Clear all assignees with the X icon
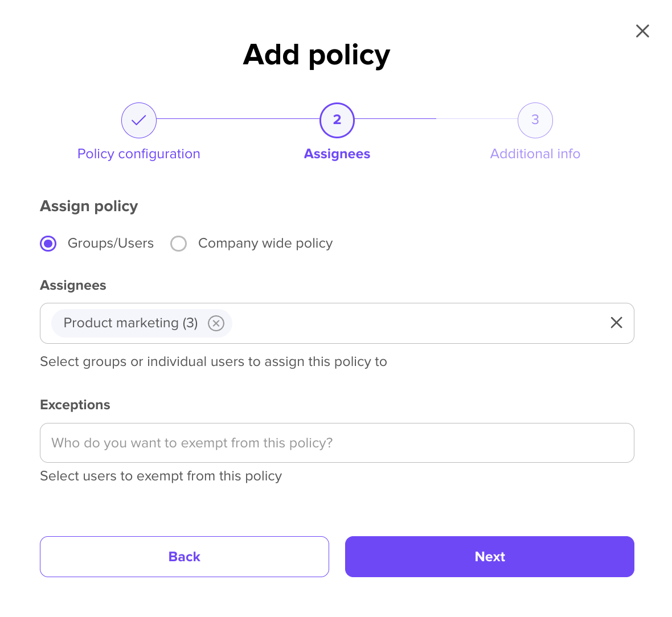The image size is (672, 617). click(x=616, y=323)
